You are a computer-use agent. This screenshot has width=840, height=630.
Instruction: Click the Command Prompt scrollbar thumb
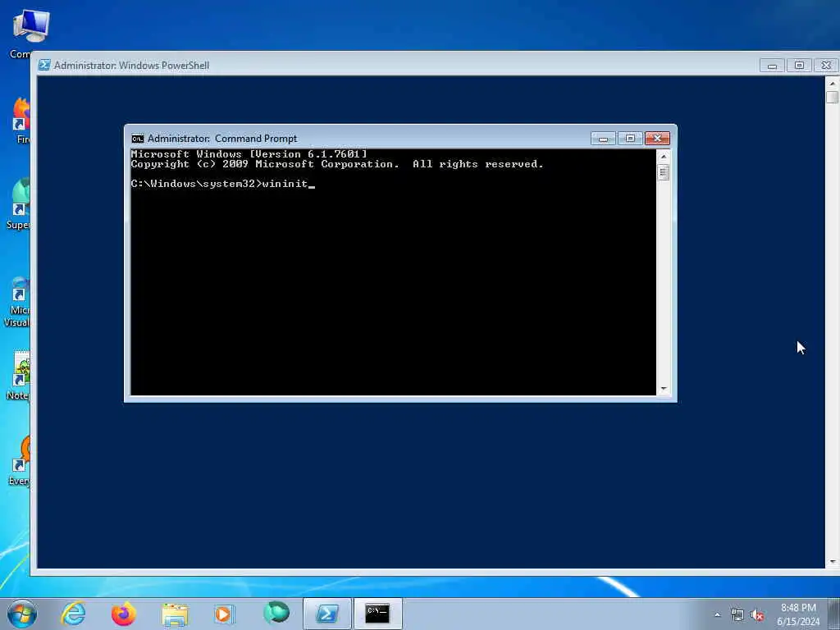[663, 172]
